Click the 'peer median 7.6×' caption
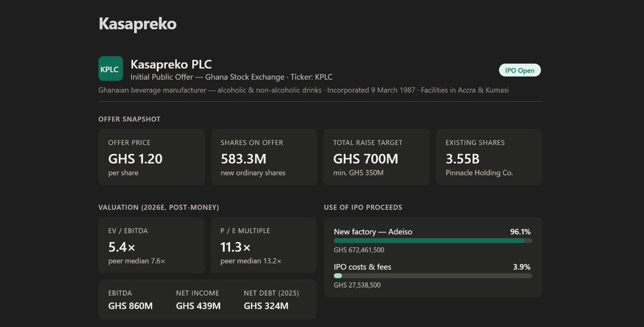 (x=137, y=261)
